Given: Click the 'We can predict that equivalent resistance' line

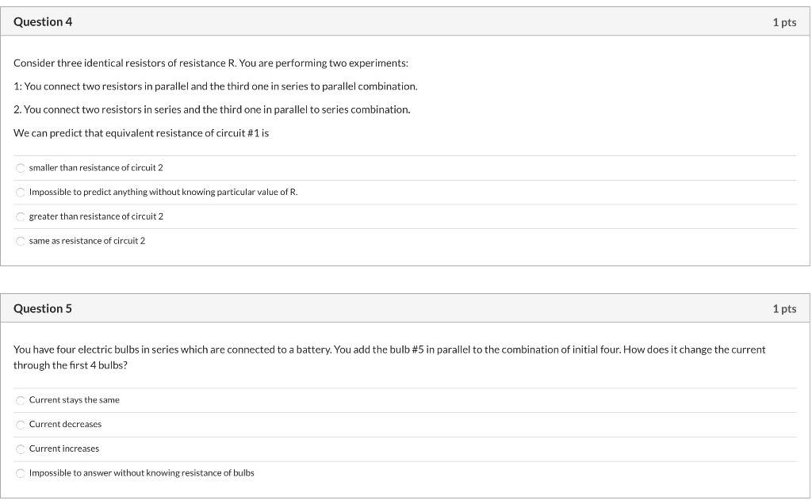Looking at the screenshot, I should click(x=141, y=133).
